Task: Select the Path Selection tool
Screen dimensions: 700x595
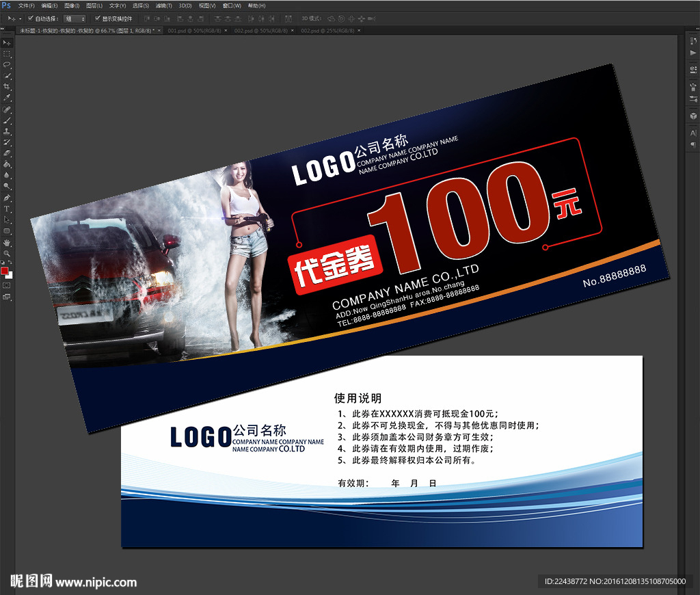Action: click(x=7, y=220)
